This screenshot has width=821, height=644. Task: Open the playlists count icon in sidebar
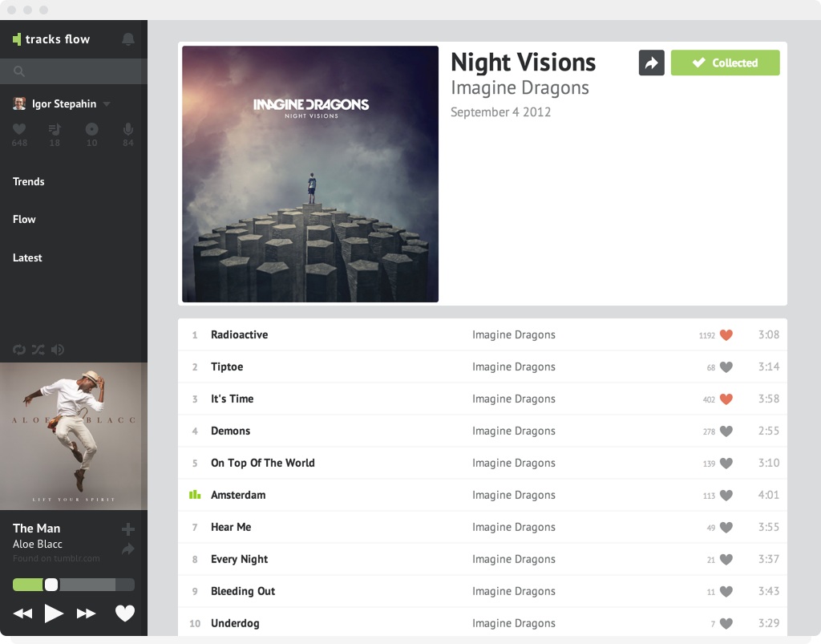coord(55,129)
